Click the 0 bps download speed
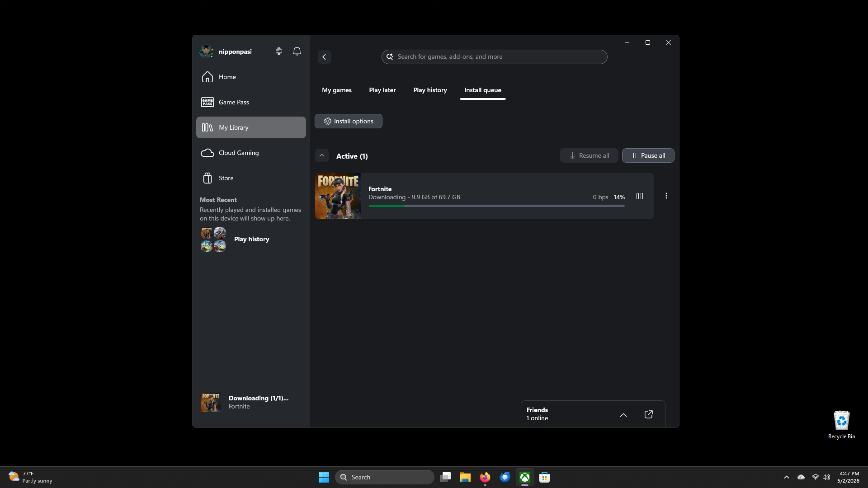Image resolution: width=868 pixels, height=488 pixels. click(600, 197)
